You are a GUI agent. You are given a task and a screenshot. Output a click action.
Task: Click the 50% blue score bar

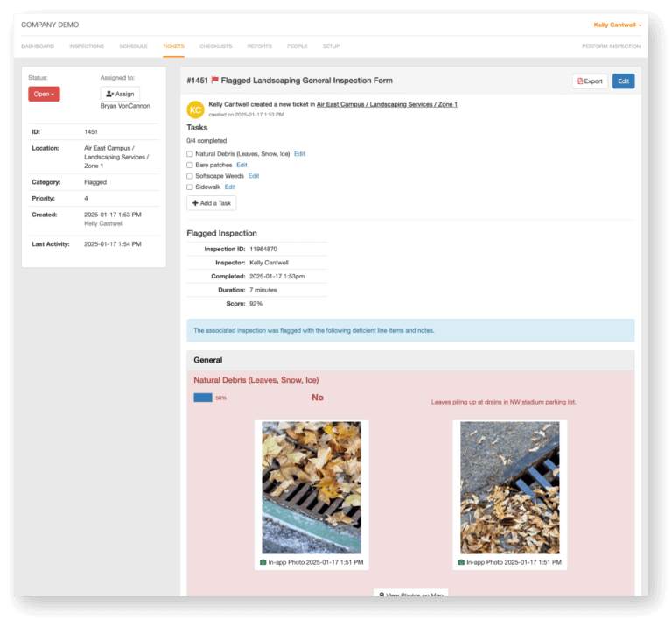tap(203, 398)
